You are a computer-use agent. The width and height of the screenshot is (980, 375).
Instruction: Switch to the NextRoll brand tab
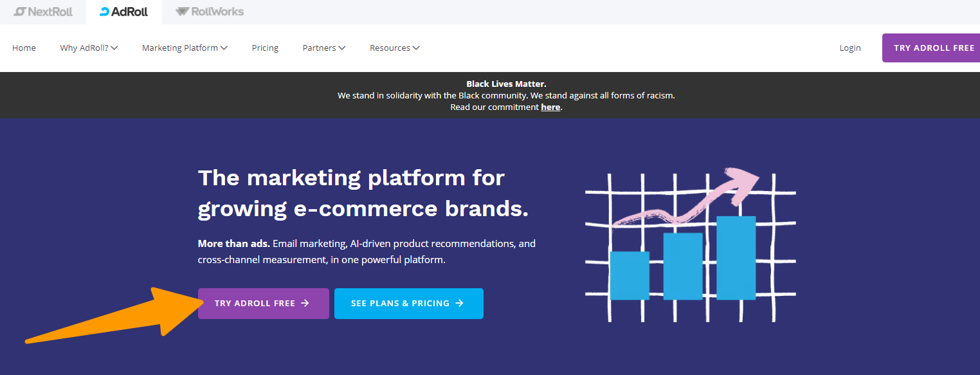coord(43,12)
